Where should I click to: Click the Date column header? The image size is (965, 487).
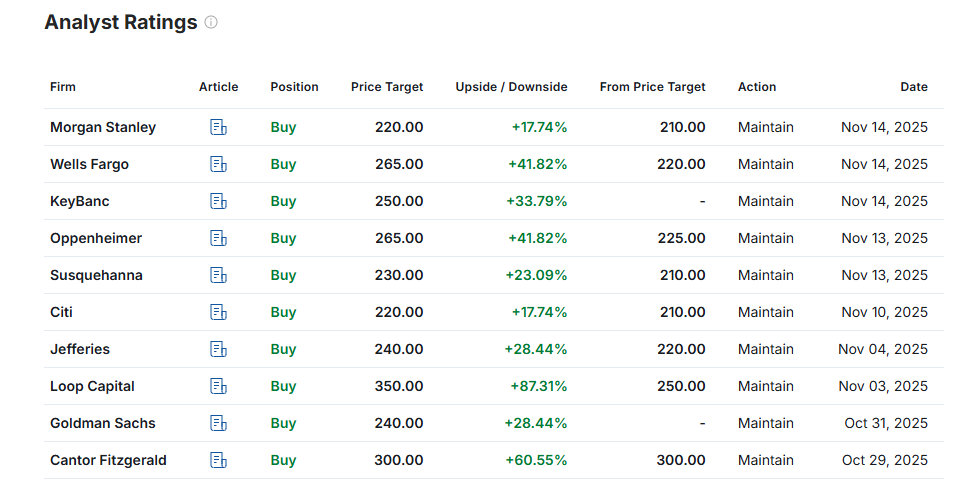tap(913, 87)
